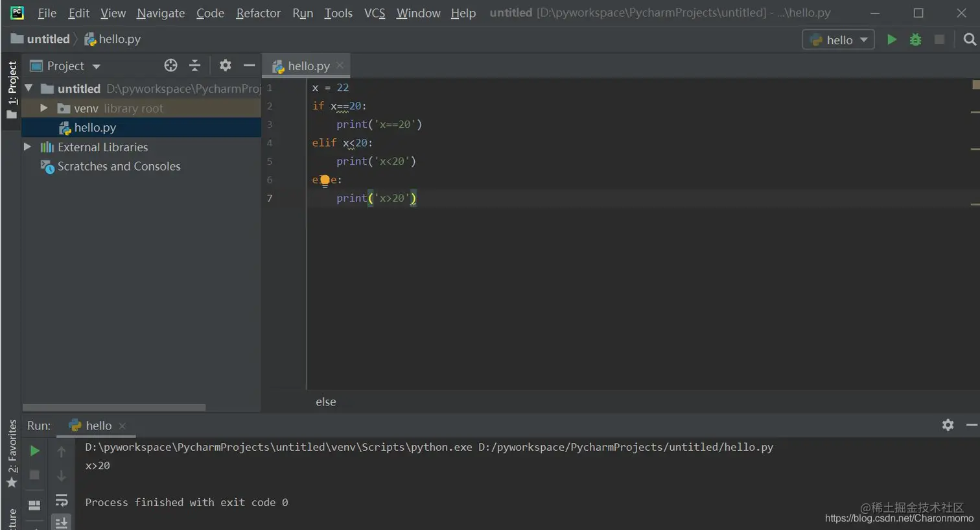Open the Window menu

click(x=418, y=13)
